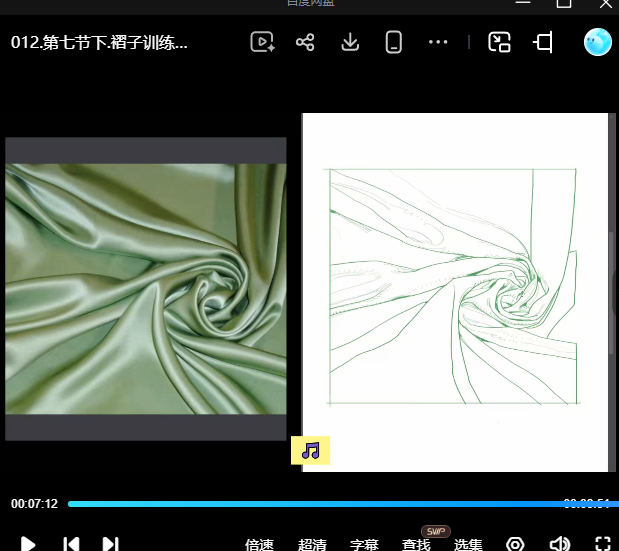
Task: Switch to picture-in-picture mini player
Action: [x=499, y=42]
